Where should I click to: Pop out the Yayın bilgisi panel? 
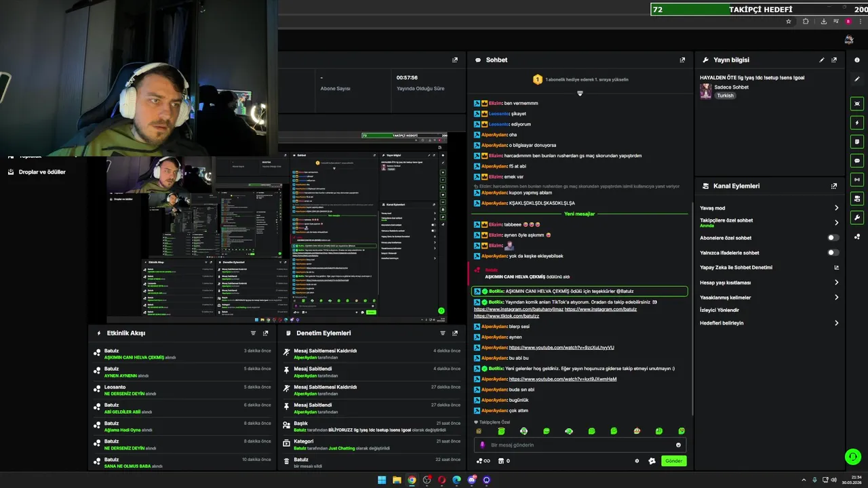834,60
